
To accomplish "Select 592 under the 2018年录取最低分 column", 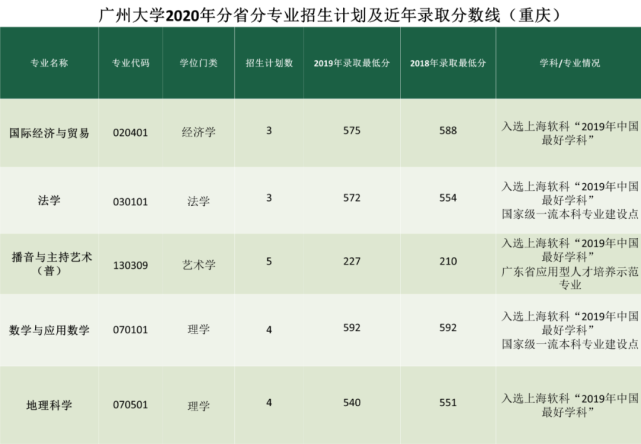I will [448, 327].
